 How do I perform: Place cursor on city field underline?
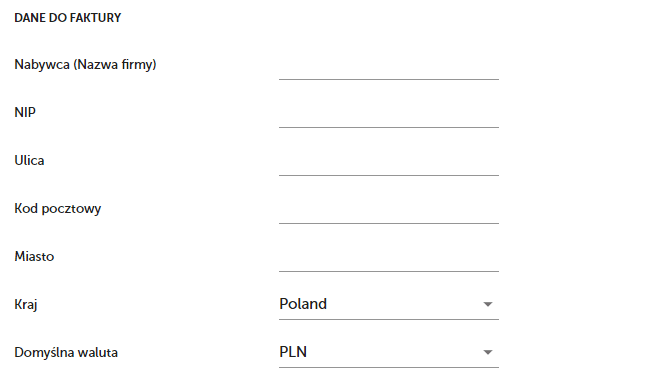pyautogui.click(x=389, y=271)
